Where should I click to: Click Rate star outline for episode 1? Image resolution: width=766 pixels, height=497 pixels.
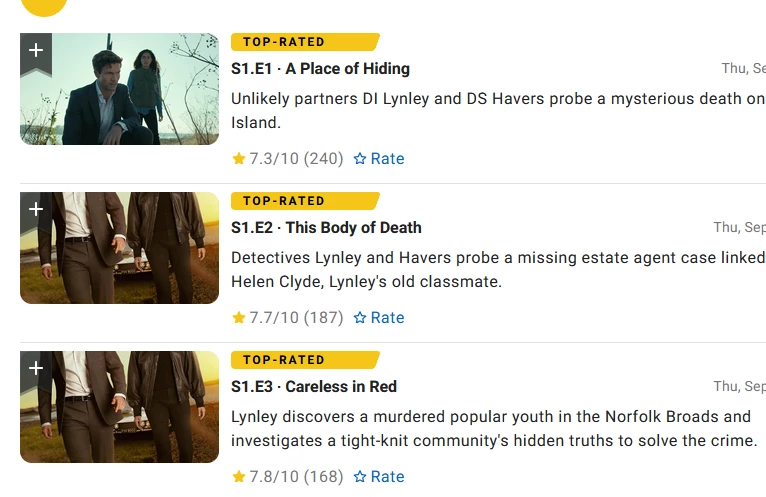(360, 158)
